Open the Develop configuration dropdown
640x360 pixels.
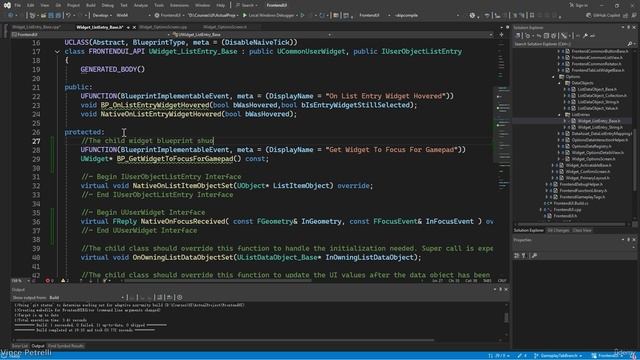[x=102, y=15]
